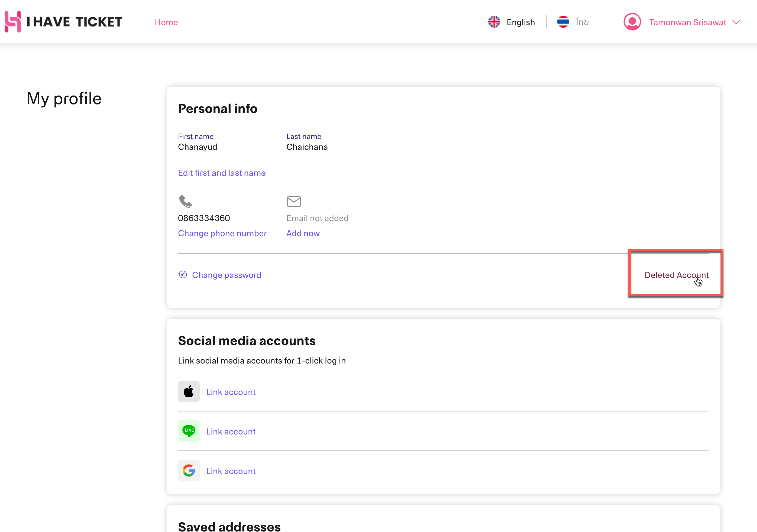Open the Change password link

point(227,275)
